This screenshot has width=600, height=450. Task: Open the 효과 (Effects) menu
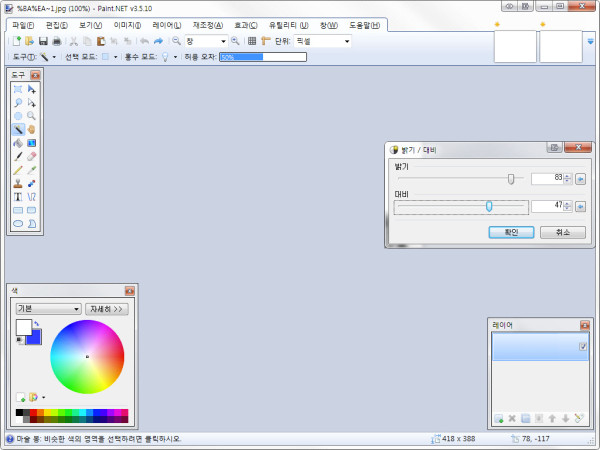245,24
